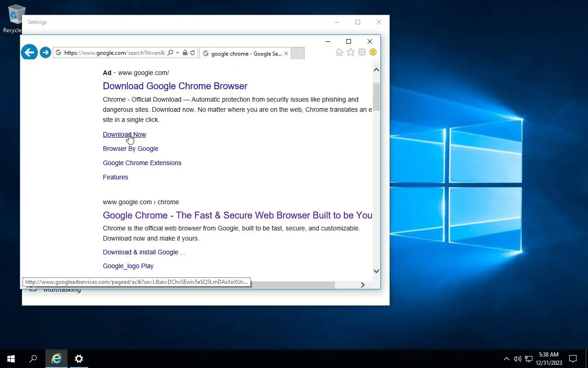Click the vertical scrollbar up arrow
The width and height of the screenshot is (588, 368).
[376, 70]
